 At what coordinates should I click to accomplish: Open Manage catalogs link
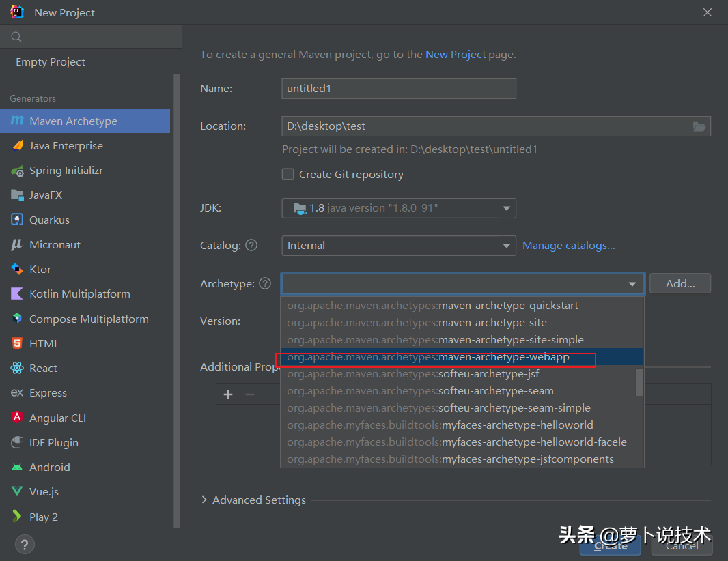click(x=569, y=246)
